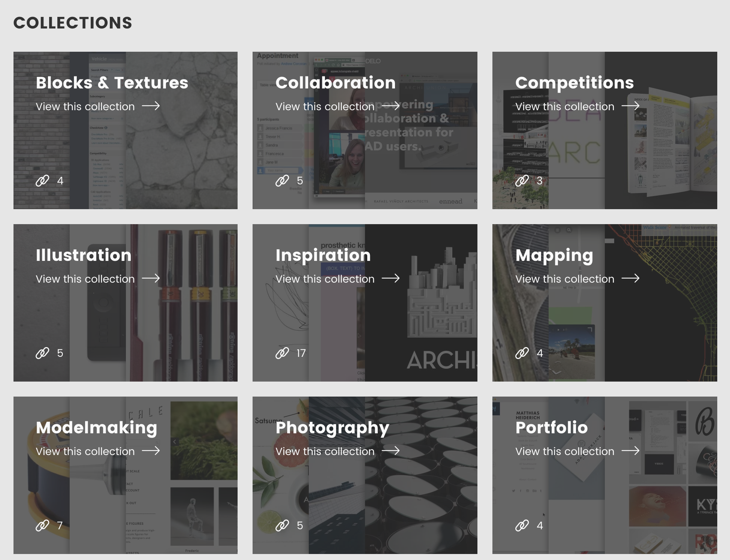Click the chain-link icon on the Illustration card
The height and width of the screenshot is (560, 730).
click(x=42, y=353)
